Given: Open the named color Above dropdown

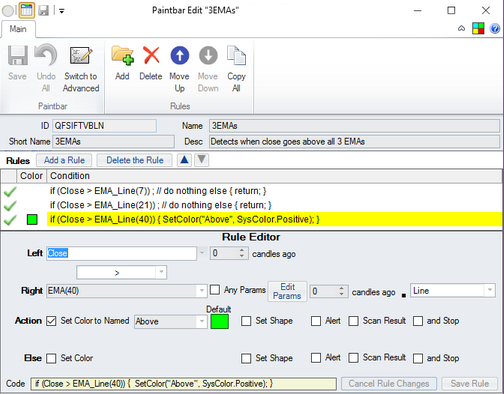Looking at the screenshot, I should pos(202,322).
